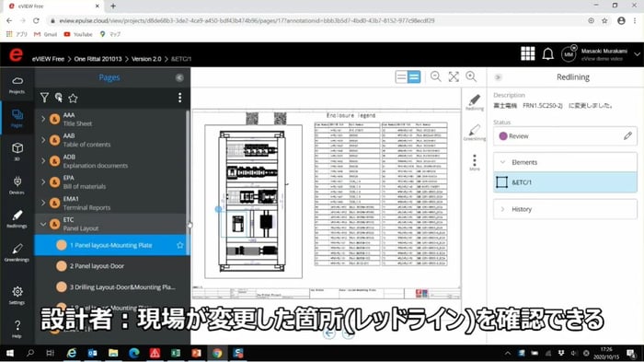Image resolution: width=644 pixels, height=362 pixels.
Task: Expand the AAA Title Sheet node
Action: coord(43,119)
